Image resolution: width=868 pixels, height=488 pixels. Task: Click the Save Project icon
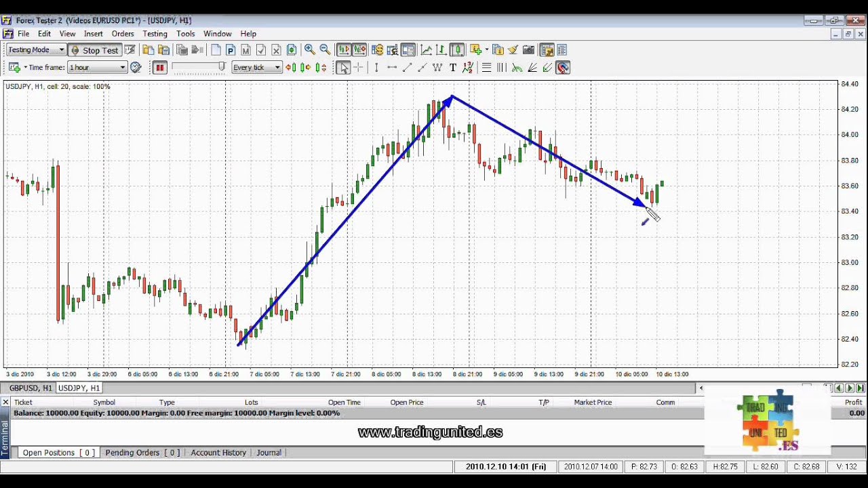click(163, 49)
